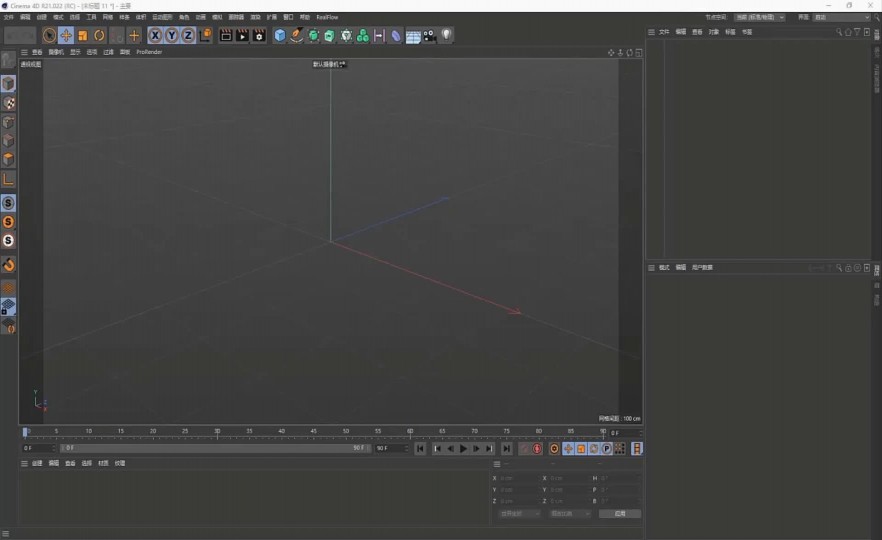
Task: Click the orange plus (lock axis) tool icon
Action: [134, 36]
